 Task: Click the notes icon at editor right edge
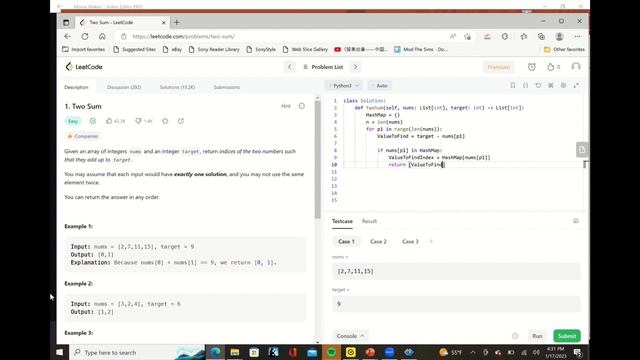pos(582,149)
